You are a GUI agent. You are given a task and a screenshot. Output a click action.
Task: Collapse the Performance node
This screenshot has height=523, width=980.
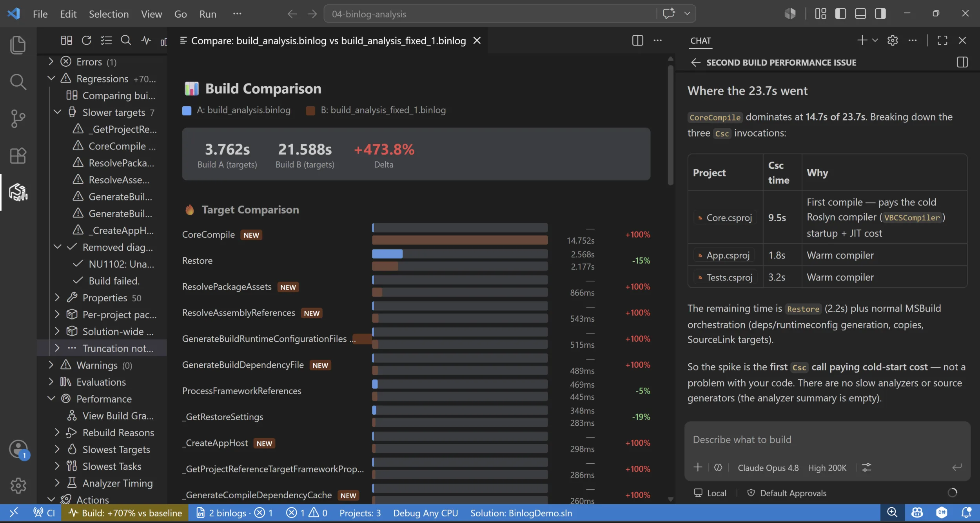(x=51, y=399)
